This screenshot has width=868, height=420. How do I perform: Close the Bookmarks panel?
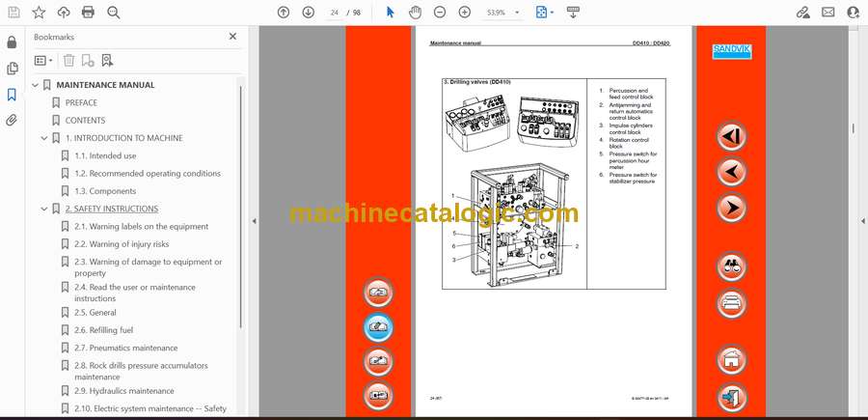pyautogui.click(x=232, y=37)
